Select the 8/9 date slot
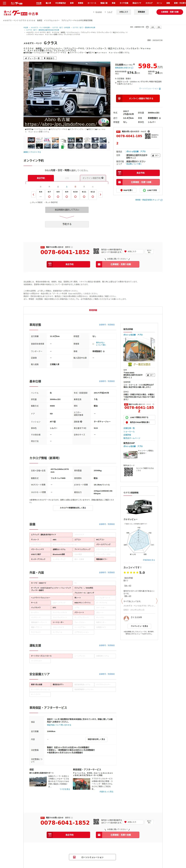This screenshot has height=868, width=186. pos(66,194)
